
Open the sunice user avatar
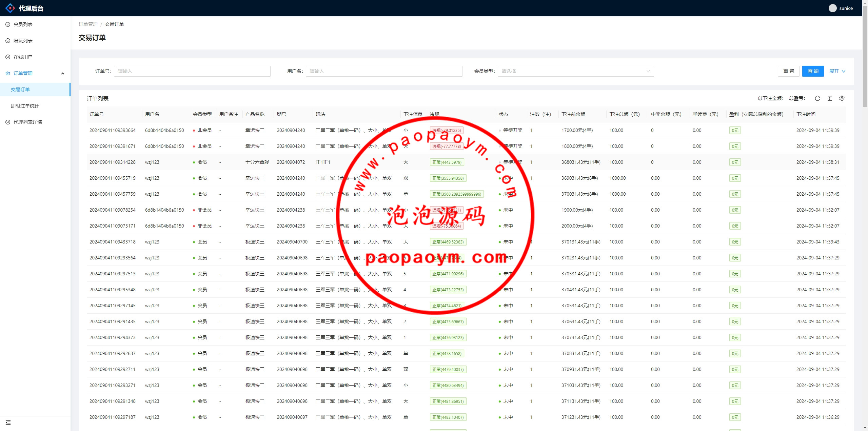tap(832, 8)
